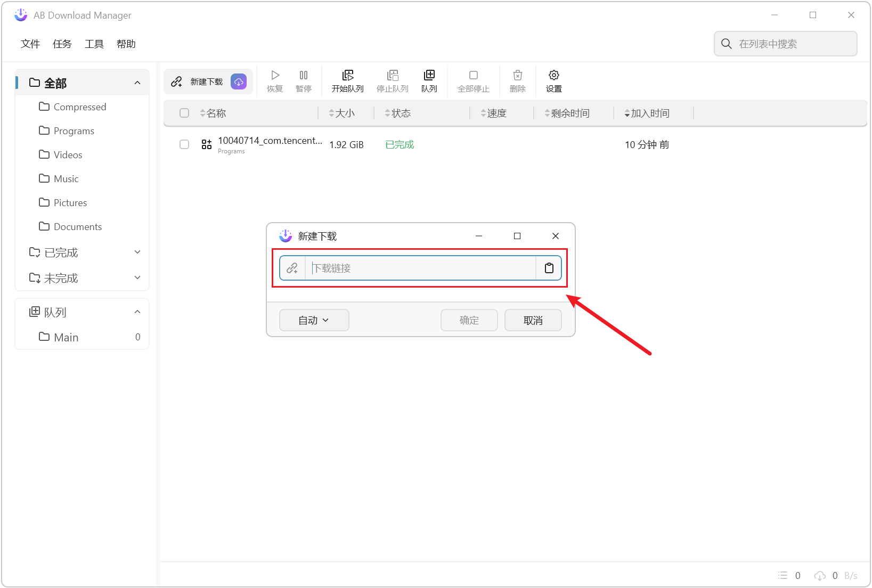Click the search magnifier icon
The width and height of the screenshot is (872, 588).
coord(727,44)
